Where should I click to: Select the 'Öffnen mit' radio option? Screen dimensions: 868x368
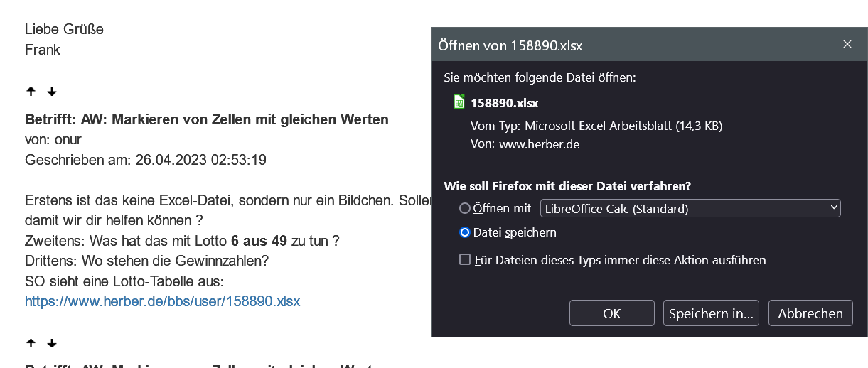(x=465, y=209)
